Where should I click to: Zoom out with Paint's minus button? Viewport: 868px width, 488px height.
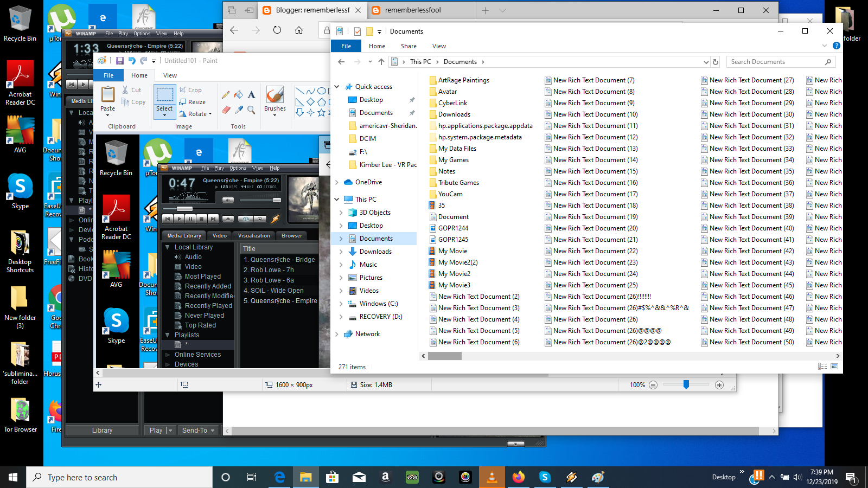[x=653, y=385]
